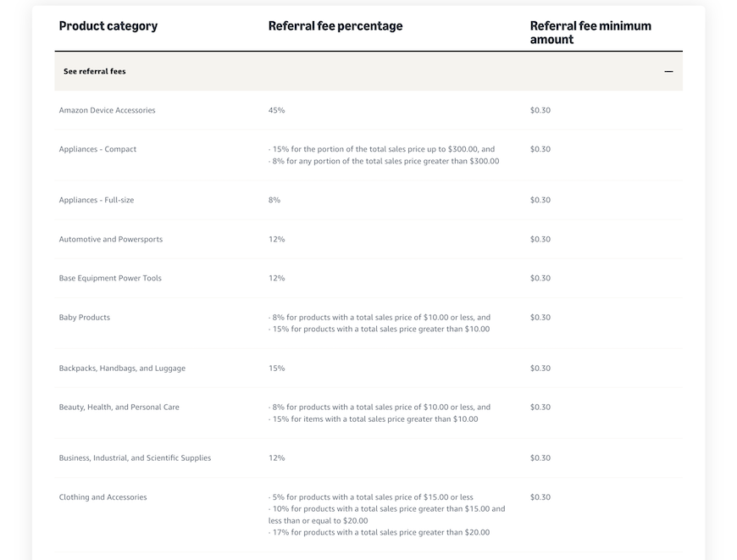737x560 pixels.
Task: Click the 8% fee for Full-size Appliances
Action: coord(274,201)
